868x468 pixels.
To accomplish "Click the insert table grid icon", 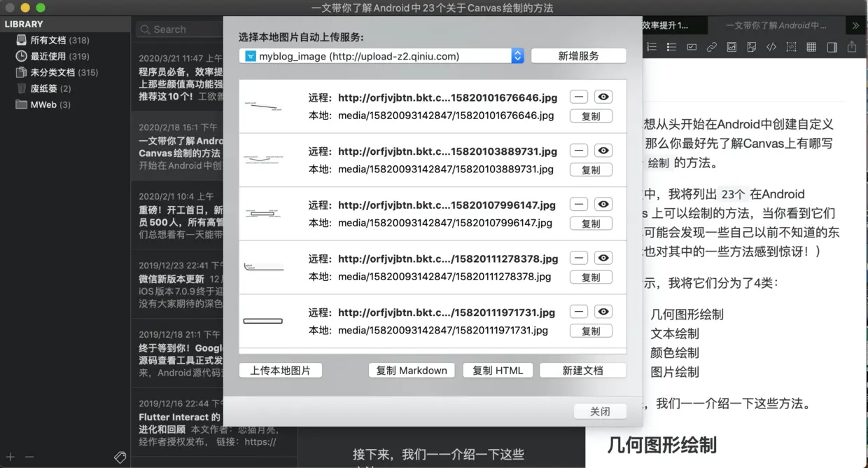I will [811, 47].
